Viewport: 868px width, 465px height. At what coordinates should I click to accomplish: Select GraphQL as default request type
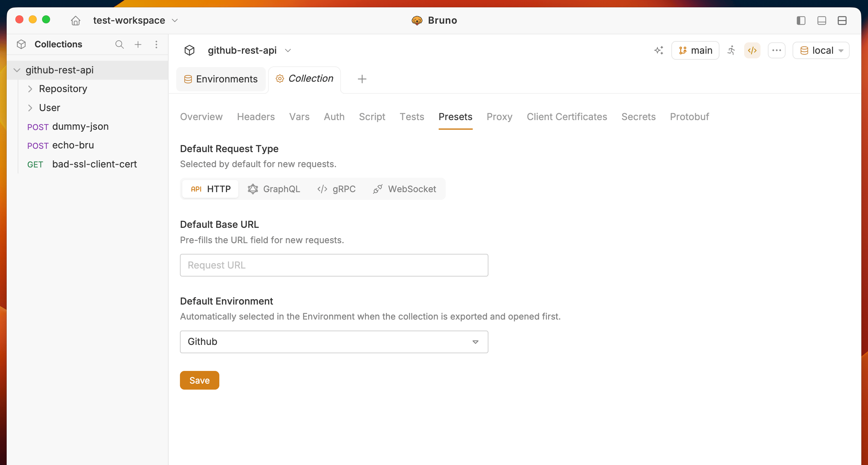pyautogui.click(x=274, y=189)
